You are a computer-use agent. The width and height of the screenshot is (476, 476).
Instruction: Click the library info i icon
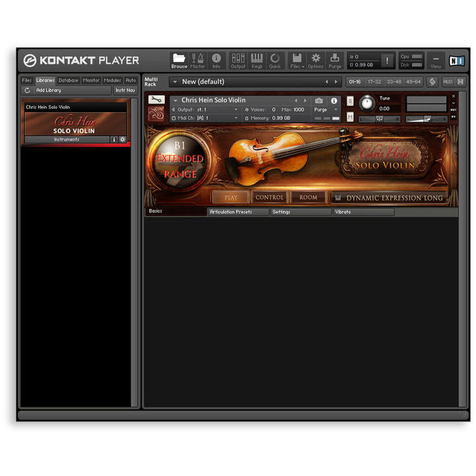click(114, 139)
